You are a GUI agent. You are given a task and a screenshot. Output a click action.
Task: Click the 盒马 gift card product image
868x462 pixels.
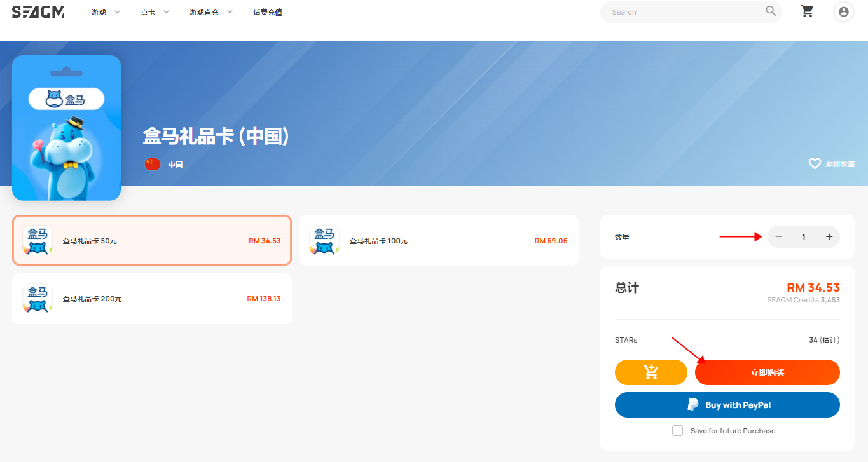(67, 128)
